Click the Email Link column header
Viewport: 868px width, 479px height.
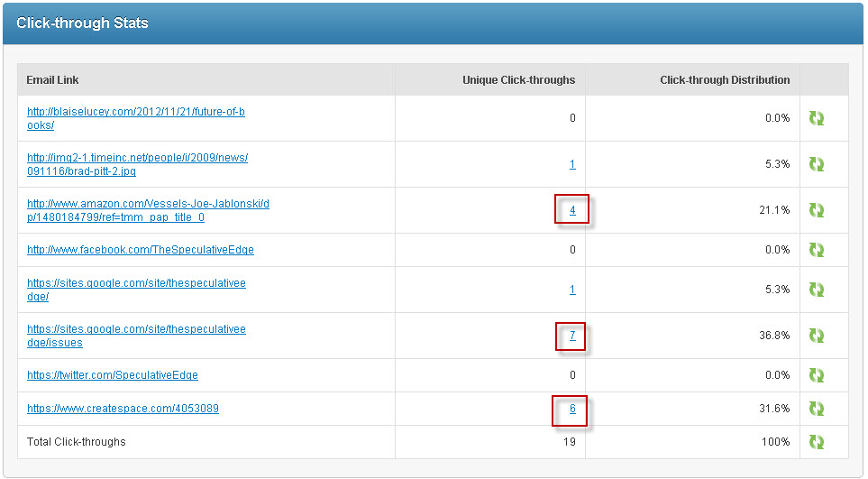click(x=52, y=79)
